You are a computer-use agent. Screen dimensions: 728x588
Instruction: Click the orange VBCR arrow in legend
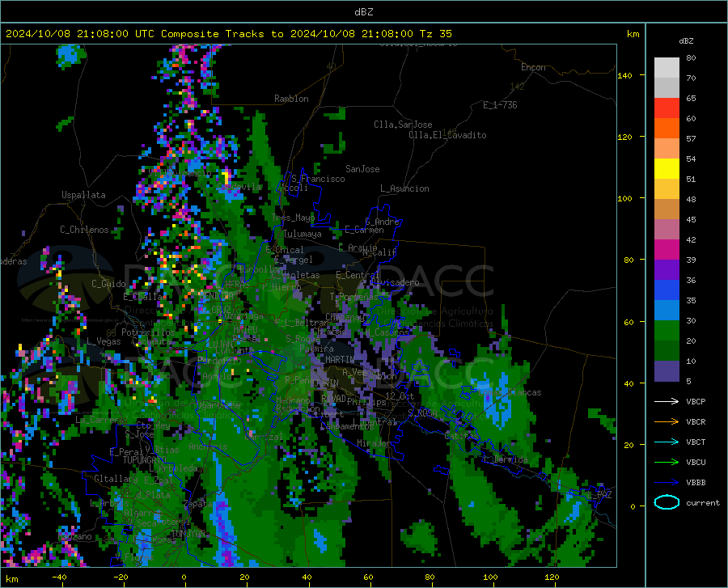pos(667,421)
